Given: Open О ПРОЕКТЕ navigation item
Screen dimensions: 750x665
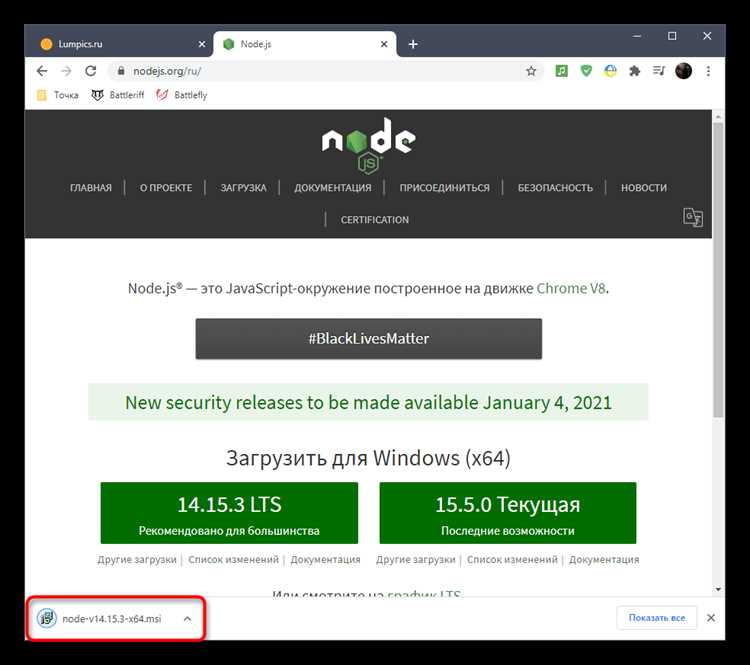Looking at the screenshot, I should point(166,188).
